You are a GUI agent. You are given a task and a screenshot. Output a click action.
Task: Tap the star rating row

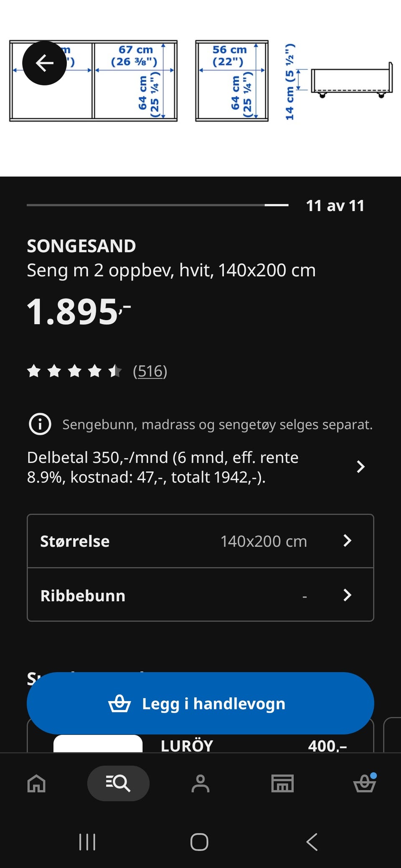point(74,371)
